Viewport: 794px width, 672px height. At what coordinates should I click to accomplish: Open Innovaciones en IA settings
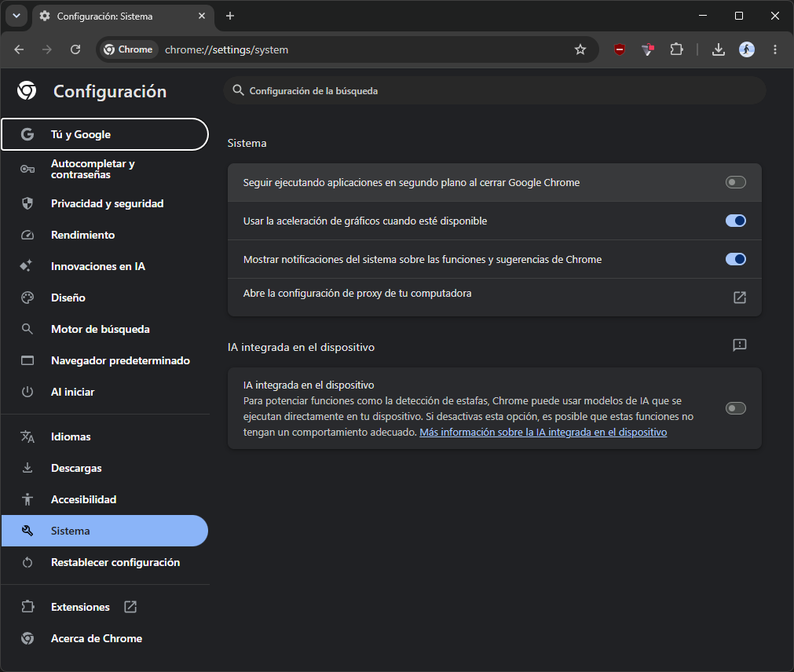104,266
